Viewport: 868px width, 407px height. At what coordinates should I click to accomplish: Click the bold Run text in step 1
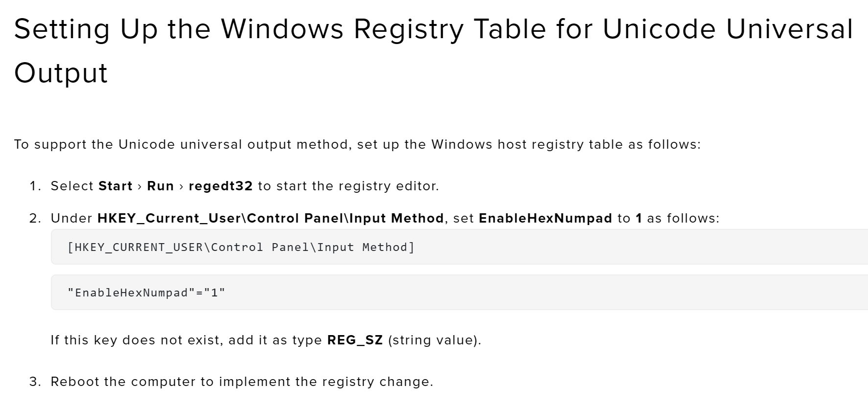[x=160, y=186]
